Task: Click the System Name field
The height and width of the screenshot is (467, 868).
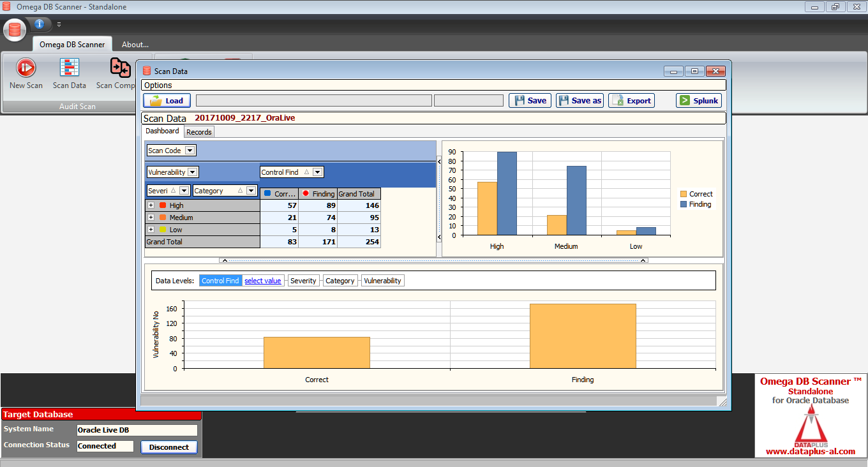Action: 137,430
